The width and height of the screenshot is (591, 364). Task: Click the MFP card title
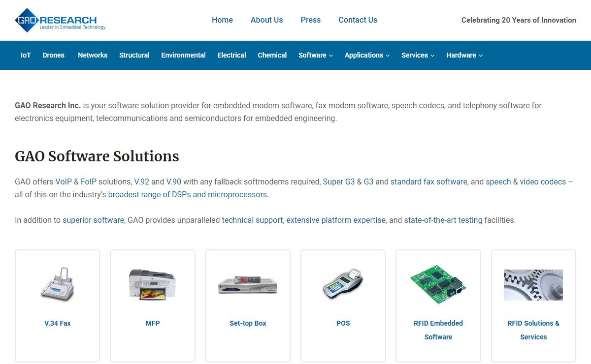(x=153, y=323)
